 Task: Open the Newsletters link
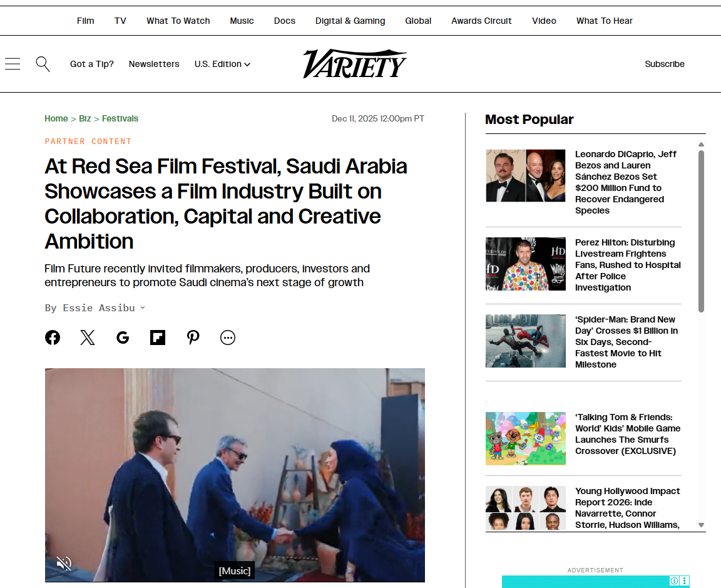pos(154,64)
